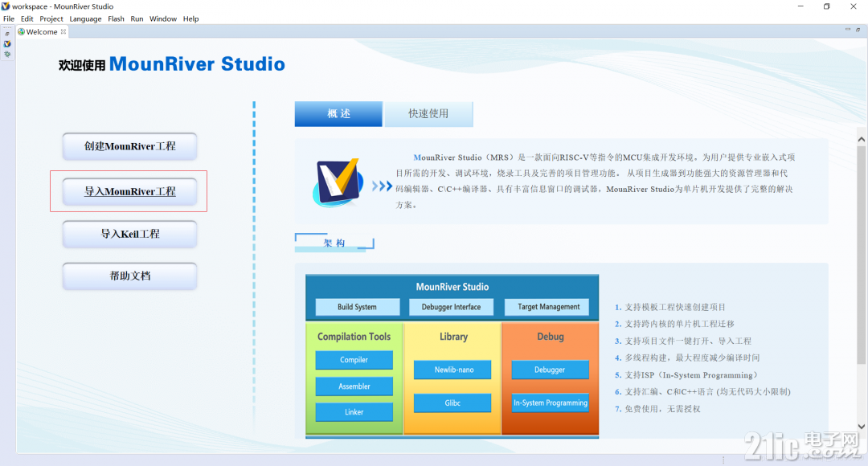Click feature item 6 支持汇编、C和C++语言
This screenshot has height=466, width=868.
click(x=702, y=392)
